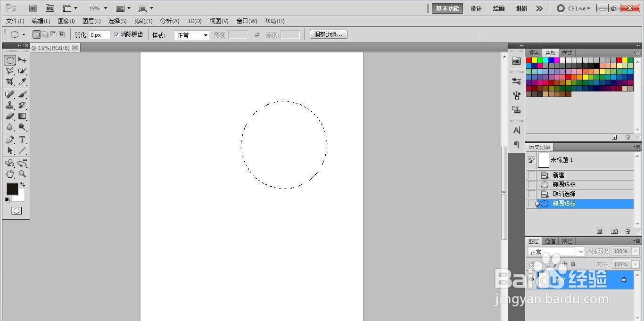Select the Blur tool

point(10,127)
